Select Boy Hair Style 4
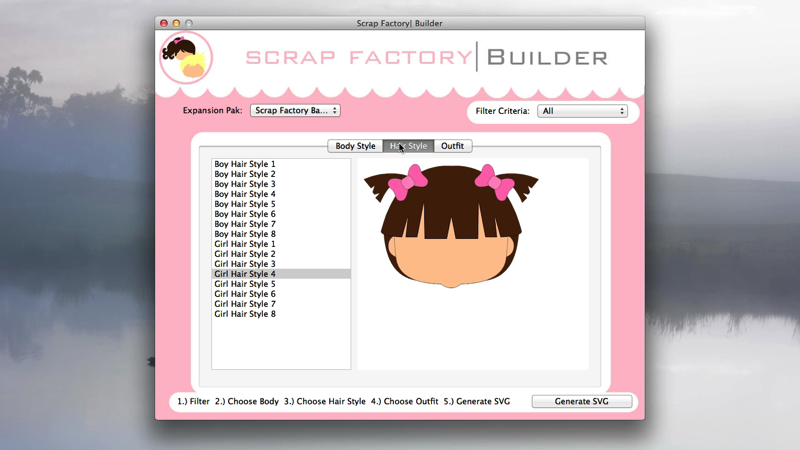Viewport: 800px width, 450px height. pos(281,194)
